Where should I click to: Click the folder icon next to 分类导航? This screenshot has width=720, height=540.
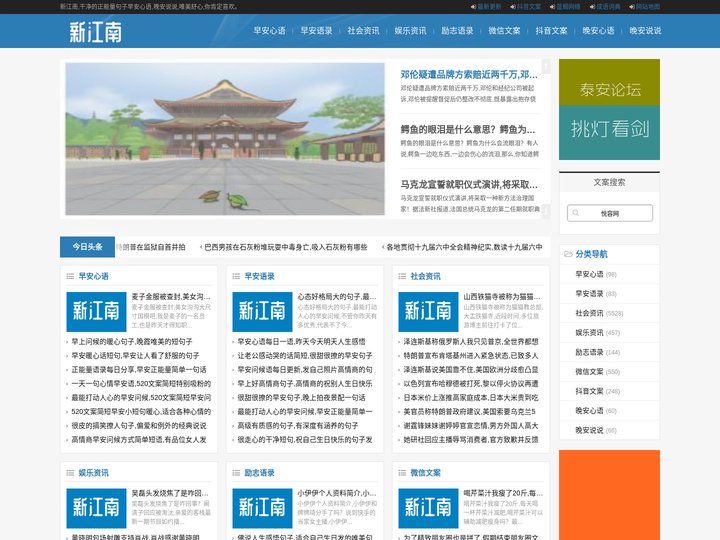coord(568,254)
